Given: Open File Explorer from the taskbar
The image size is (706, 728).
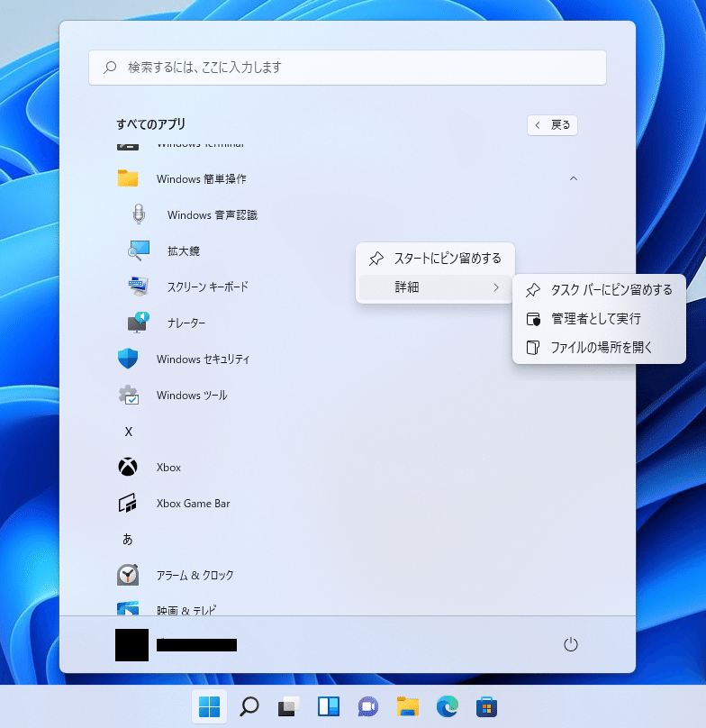Looking at the screenshot, I should pyautogui.click(x=408, y=706).
